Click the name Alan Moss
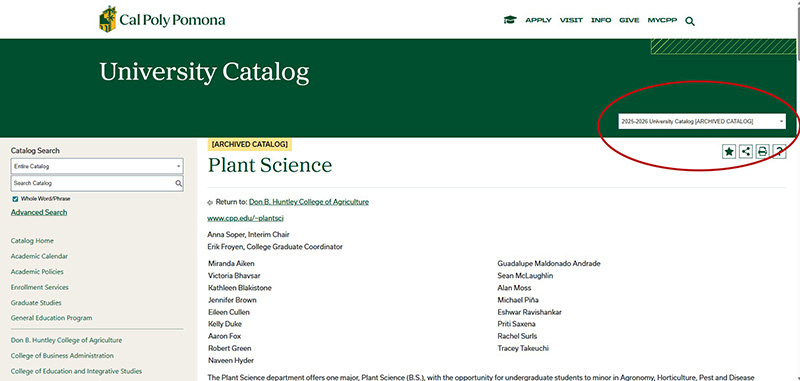Image resolution: width=800 pixels, height=381 pixels. 514,288
